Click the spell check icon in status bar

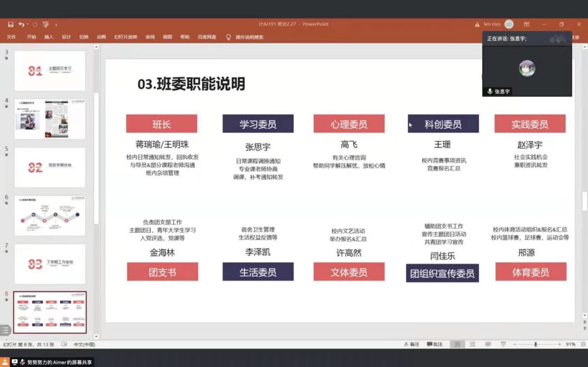click(64, 344)
